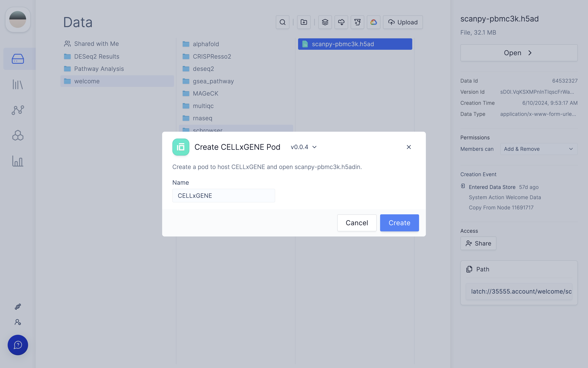Click the Cancel button
The height and width of the screenshot is (368, 588).
[x=357, y=223]
